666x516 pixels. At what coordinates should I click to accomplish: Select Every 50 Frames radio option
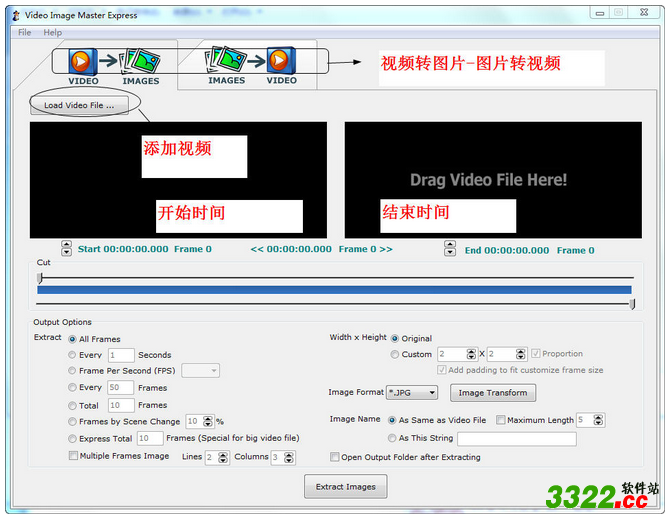click(x=72, y=387)
